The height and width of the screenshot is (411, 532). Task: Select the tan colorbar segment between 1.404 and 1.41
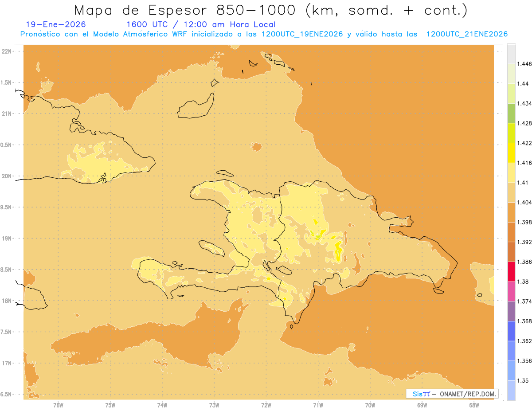[x=511, y=192]
